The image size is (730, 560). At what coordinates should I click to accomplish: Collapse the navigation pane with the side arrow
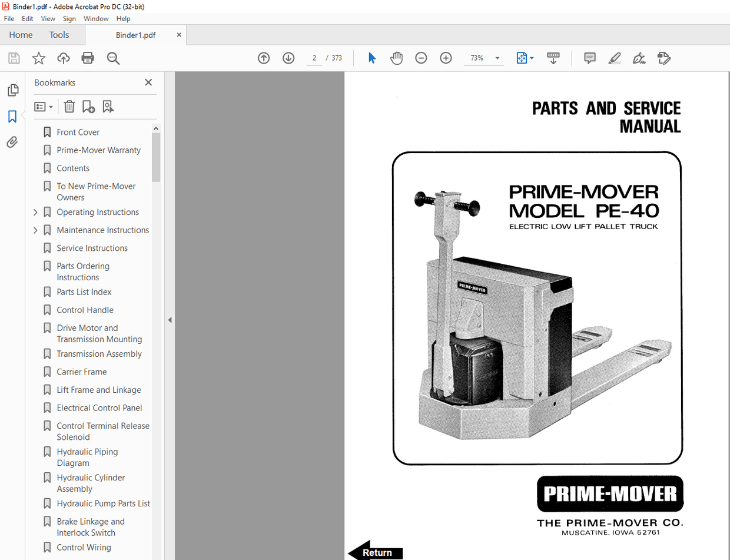tap(170, 319)
